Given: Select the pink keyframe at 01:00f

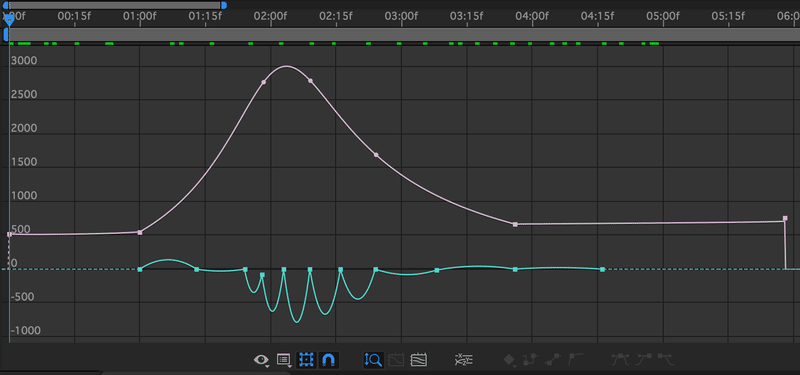Looking at the screenshot, I should [x=140, y=233].
